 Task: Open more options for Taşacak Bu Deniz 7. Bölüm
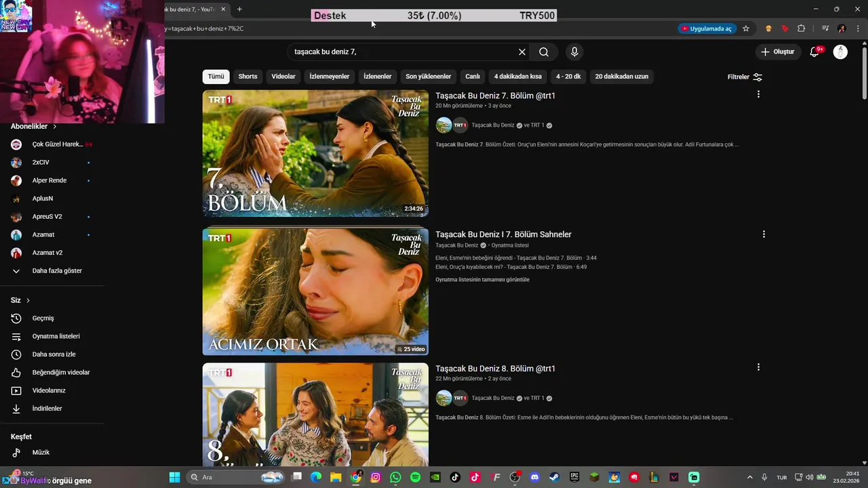[758, 94]
